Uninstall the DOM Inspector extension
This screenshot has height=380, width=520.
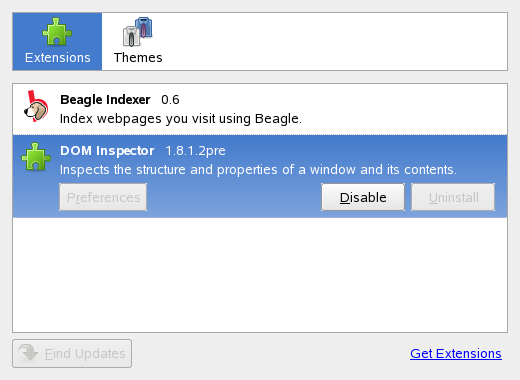point(453,197)
